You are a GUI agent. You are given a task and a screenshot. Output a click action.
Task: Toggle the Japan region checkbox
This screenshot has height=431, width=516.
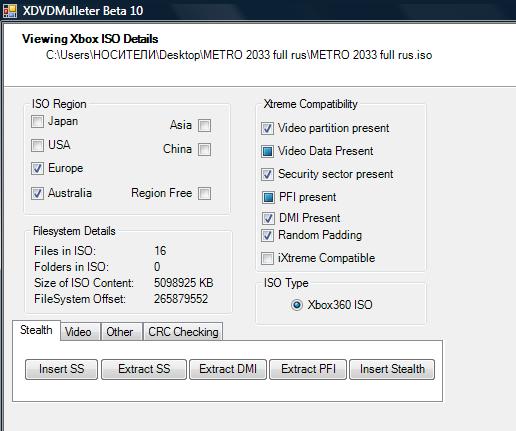click(37, 121)
